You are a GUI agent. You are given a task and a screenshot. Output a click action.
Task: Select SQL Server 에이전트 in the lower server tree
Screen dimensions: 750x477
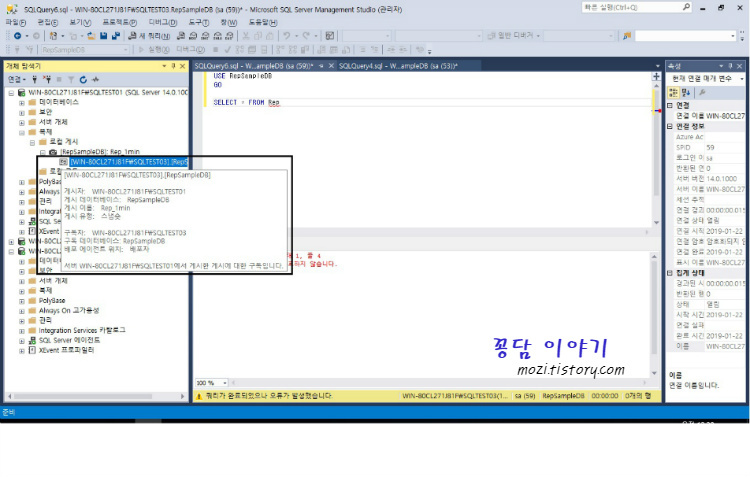(69, 340)
